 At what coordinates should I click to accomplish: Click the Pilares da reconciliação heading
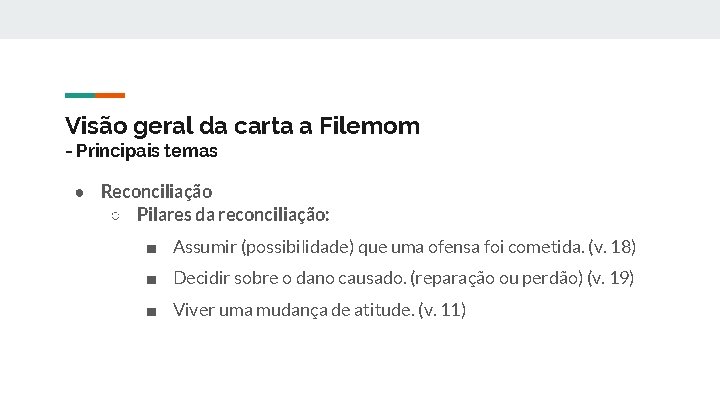point(233,214)
